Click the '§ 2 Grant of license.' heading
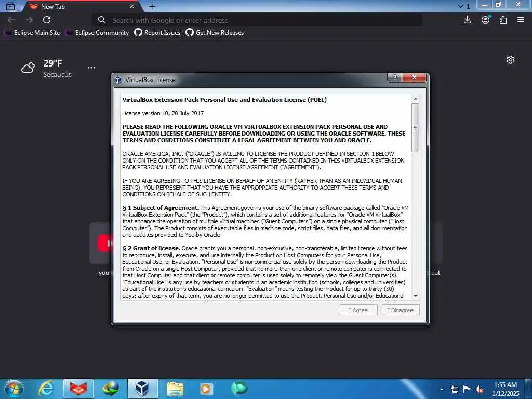This screenshot has width=532, height=399. tap(151, 248)
